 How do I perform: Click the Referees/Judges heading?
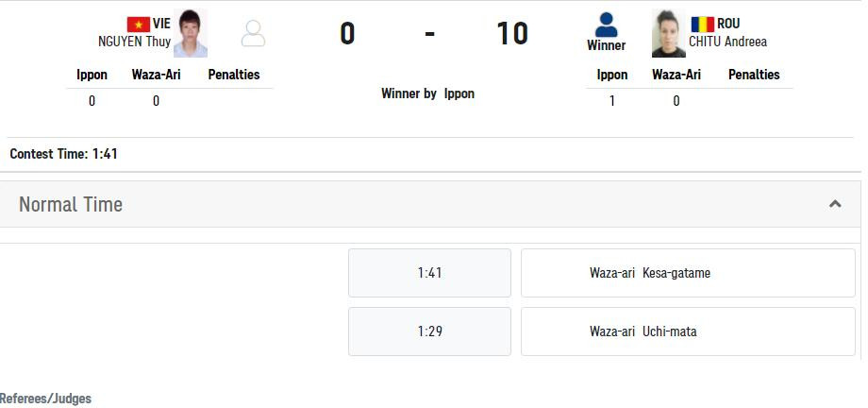point(45,399)
